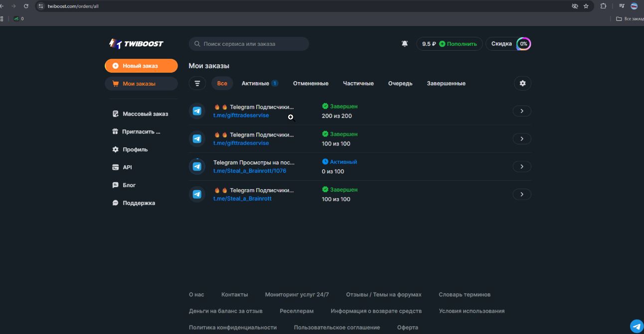The image size is (644, 334).
Task: Click the service or order search field
Action: pos(249,44)
